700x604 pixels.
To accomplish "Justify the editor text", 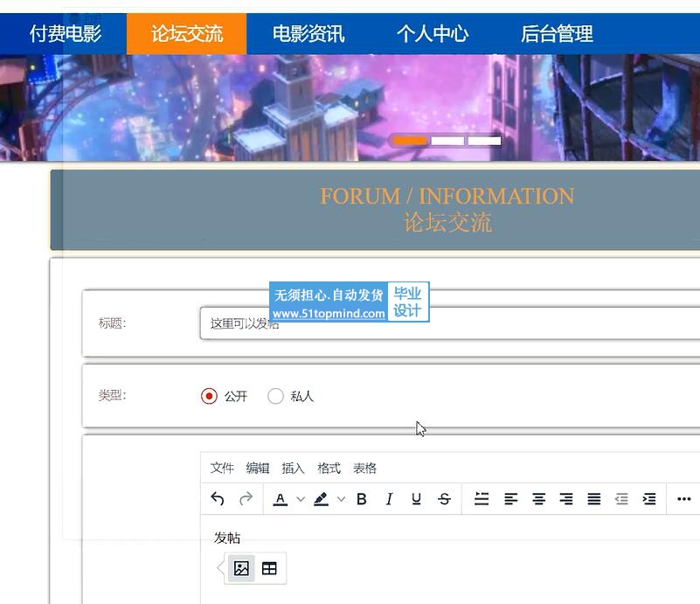I will point(594,499).
